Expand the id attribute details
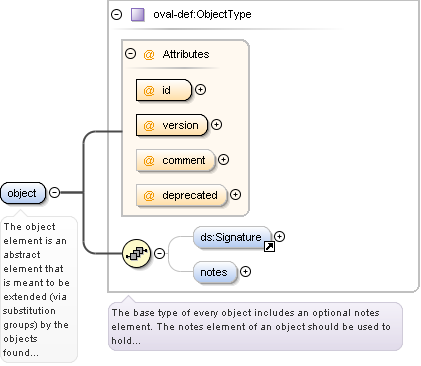421x366 pixels. click(x=200, y=90)
